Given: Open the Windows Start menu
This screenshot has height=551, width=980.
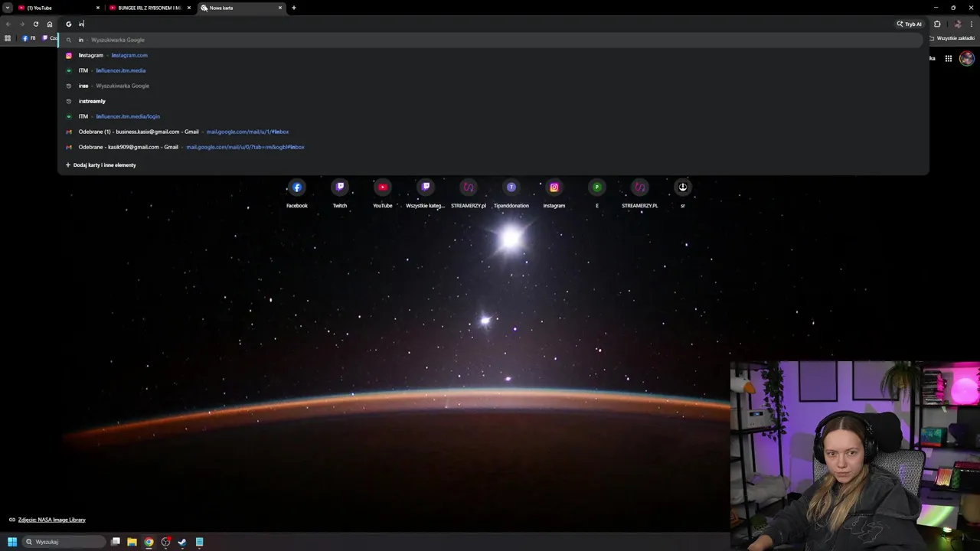Looking at the screenshot, I should point(12,542).
